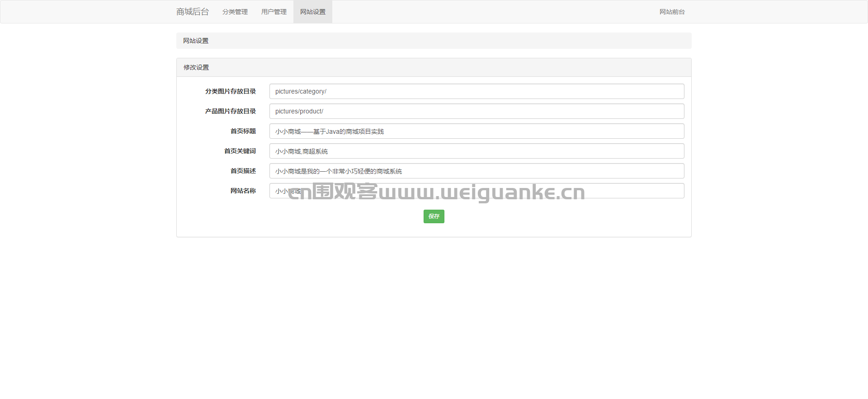Click the 分类图片存放目录 label

coord(231,91)
